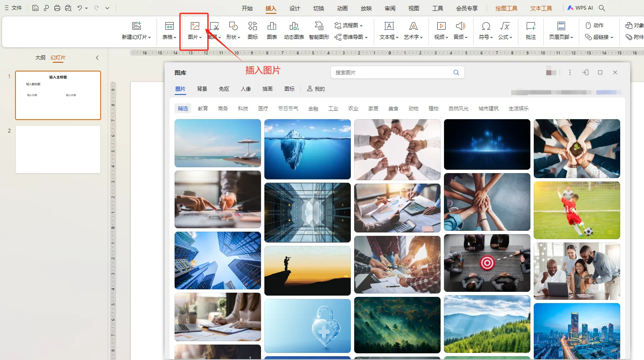Insert a 公式 formula

pos(505,31)
